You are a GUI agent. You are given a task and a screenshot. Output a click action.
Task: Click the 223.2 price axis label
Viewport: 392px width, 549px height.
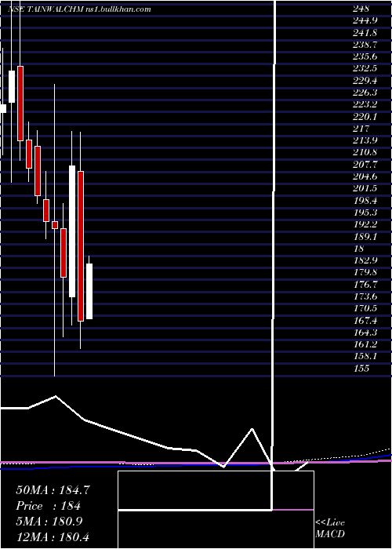coord(365,104)
